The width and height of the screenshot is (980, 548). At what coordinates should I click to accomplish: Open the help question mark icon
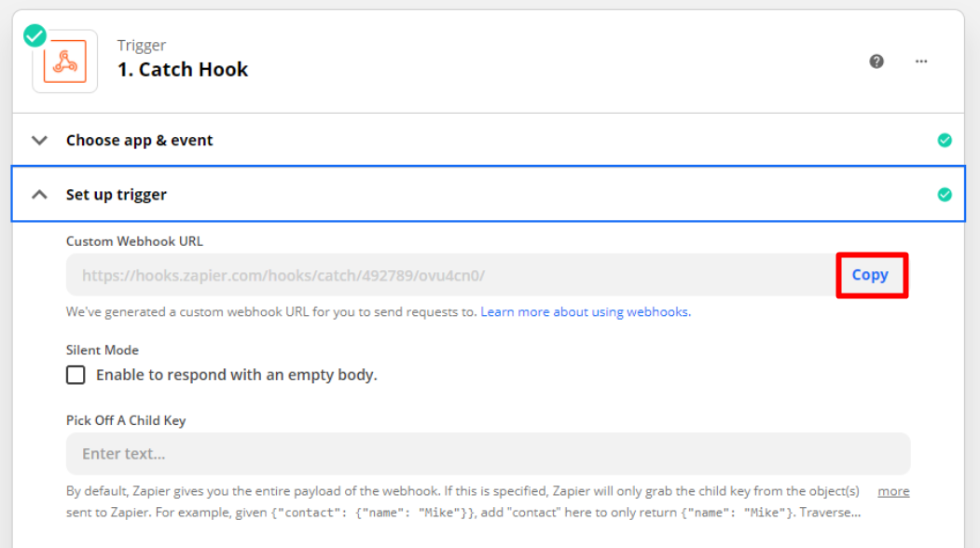point(876,62)
